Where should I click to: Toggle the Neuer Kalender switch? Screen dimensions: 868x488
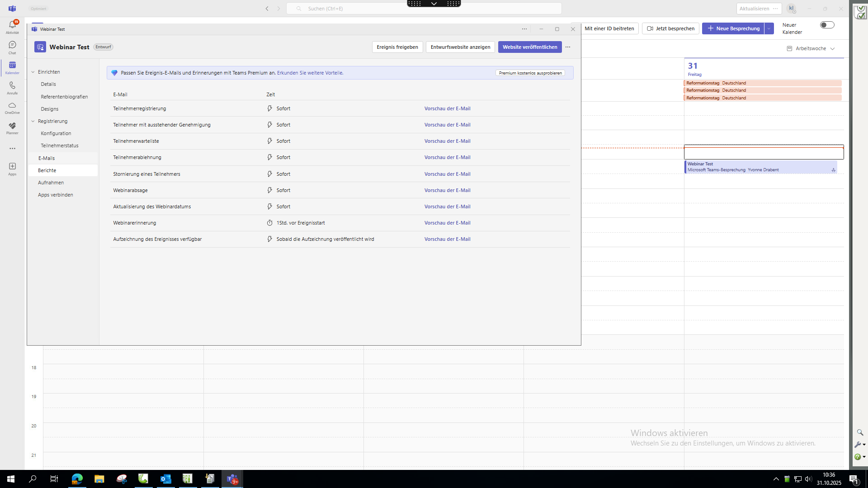pos(827,25)
